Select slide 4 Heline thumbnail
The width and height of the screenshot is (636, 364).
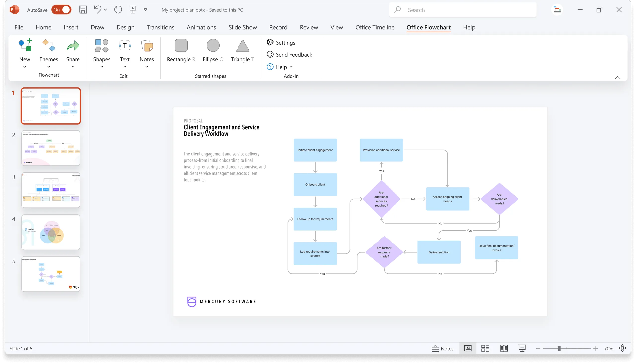tap(51, 232)
